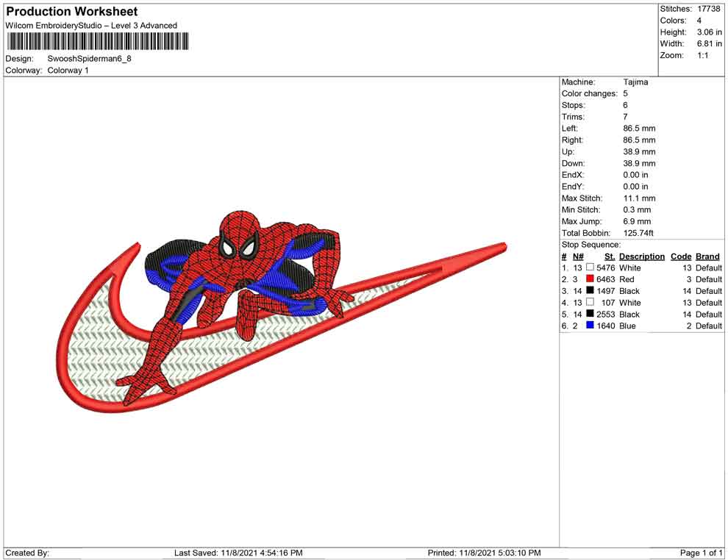Screen dimensions: 728x560
Task: Click the Description column header
Action: coord(642,256)
